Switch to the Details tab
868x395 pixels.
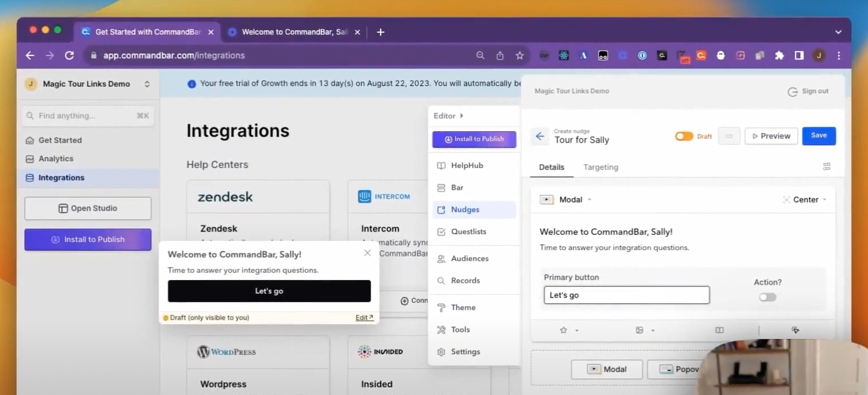[x=552, y=168]
